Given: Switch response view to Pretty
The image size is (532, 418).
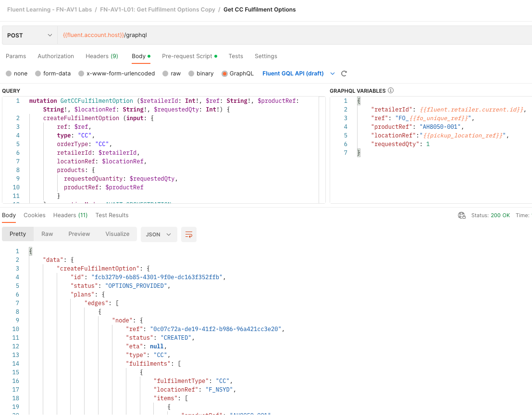Looking at the screenshot, I should click(x=18, y=234).
